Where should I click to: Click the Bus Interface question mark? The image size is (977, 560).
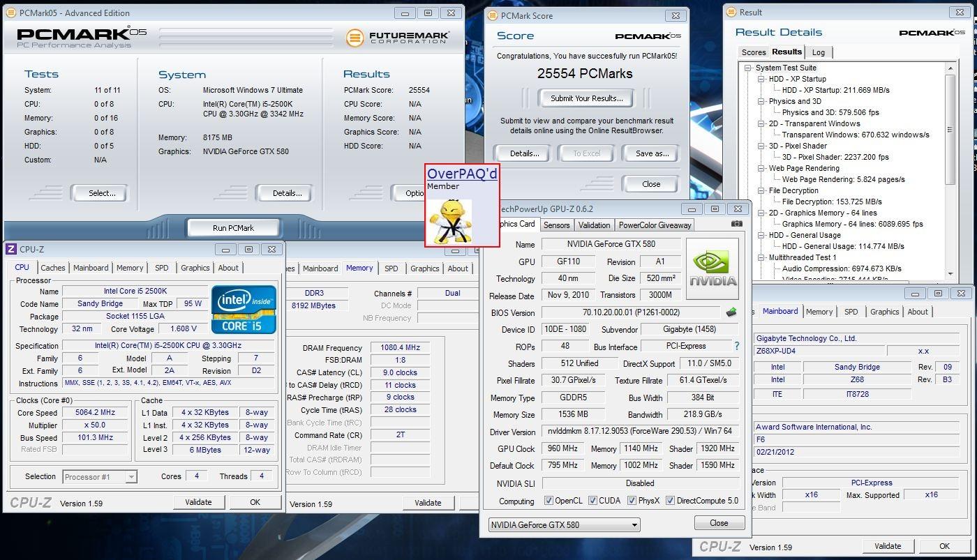point(736,346)
